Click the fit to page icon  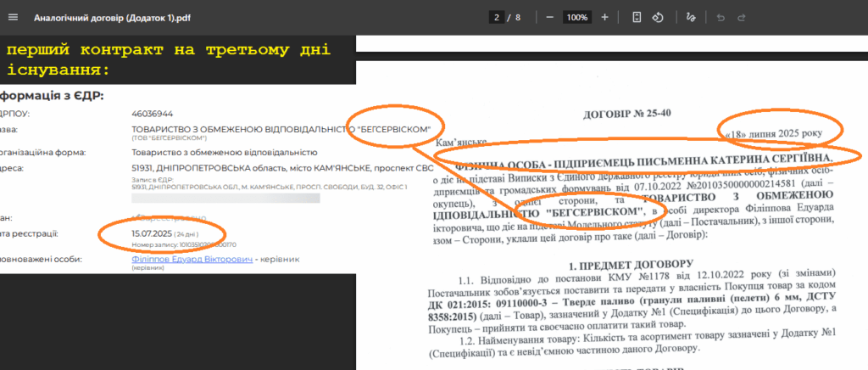point(637,17)
